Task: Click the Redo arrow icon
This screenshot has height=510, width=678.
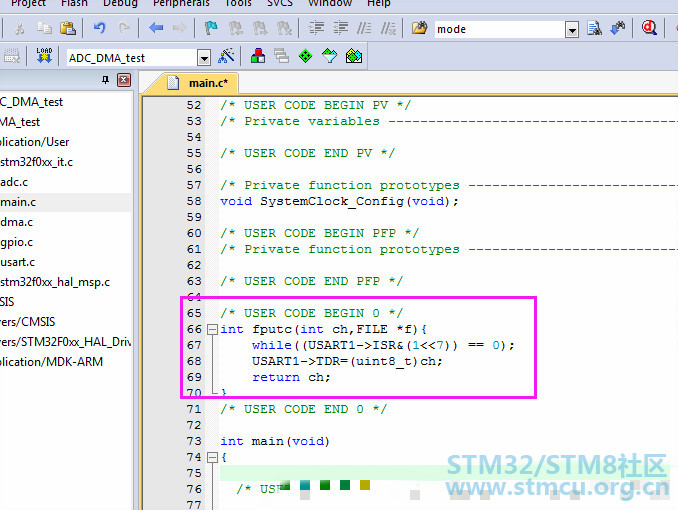Action: [x=124, y=29]
